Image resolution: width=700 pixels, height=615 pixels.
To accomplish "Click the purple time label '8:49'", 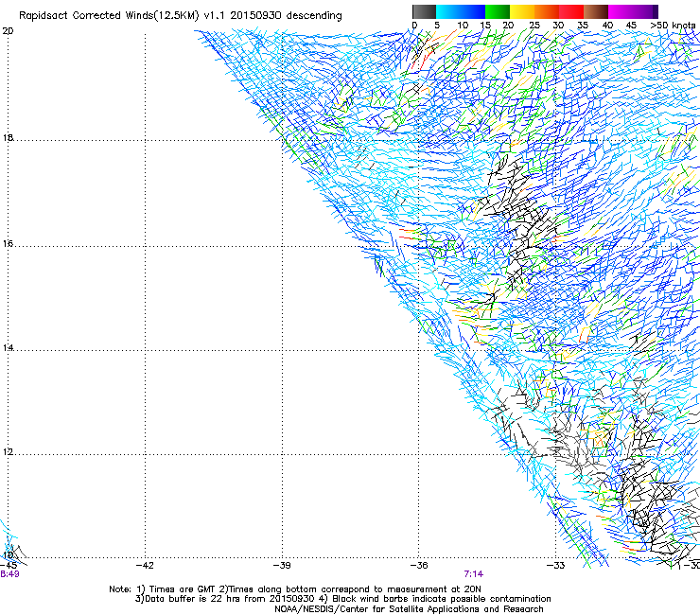I will pos(9,574).
